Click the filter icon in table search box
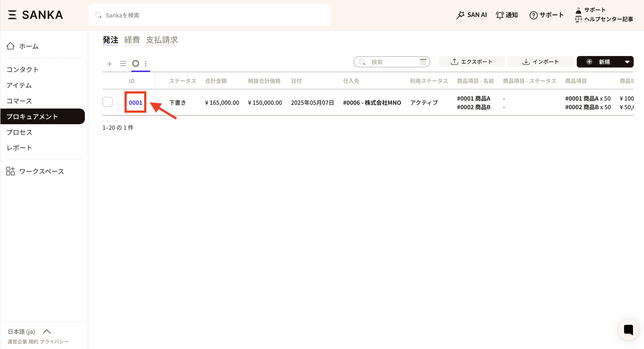Screen dimensions: 644x349 coord(423,62)
